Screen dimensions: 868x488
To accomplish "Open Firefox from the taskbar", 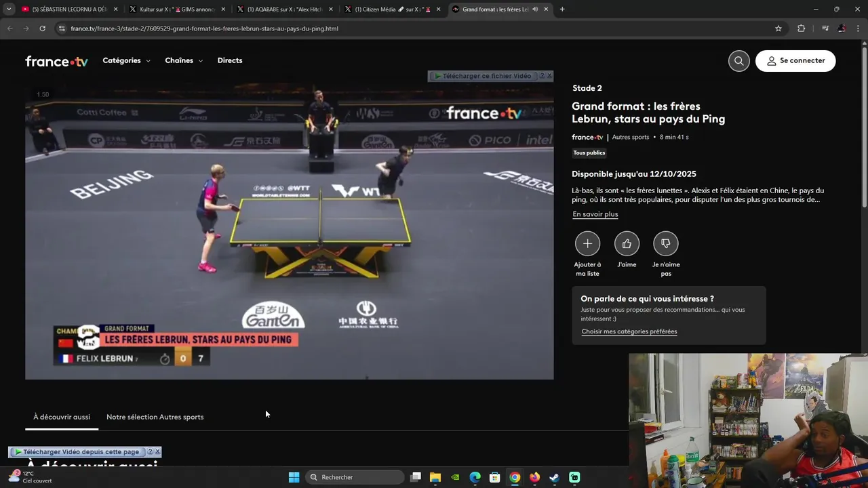I will (x=534, y=477).
